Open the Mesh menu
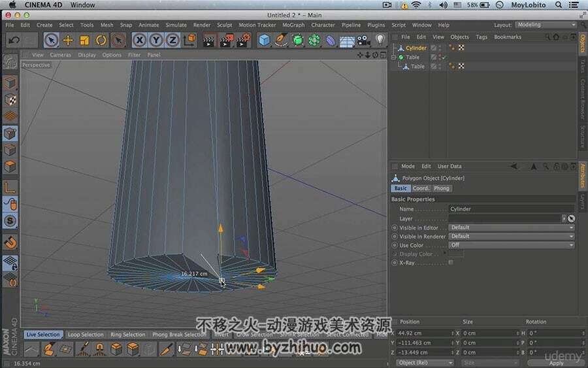The height and width of the screenshot is (368, 588). [106, 25]
